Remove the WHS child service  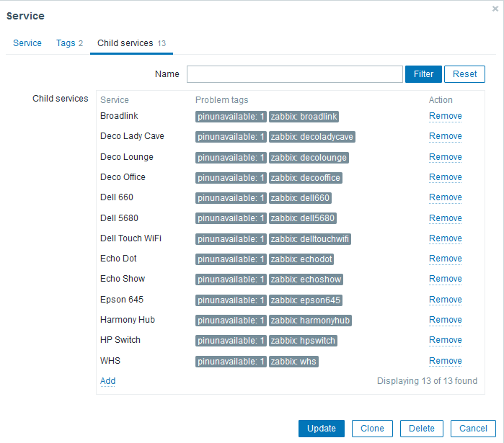click(445, 361)
